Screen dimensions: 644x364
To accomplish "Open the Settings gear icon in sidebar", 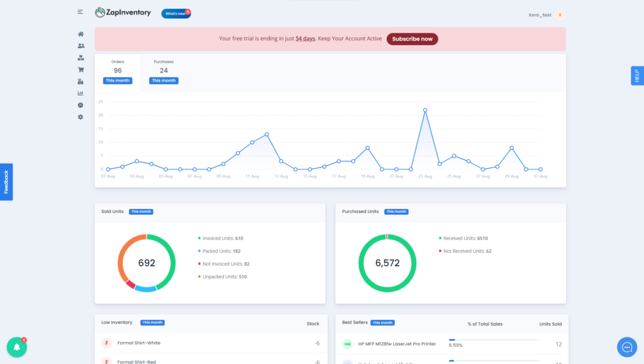I will pos(80,117).
